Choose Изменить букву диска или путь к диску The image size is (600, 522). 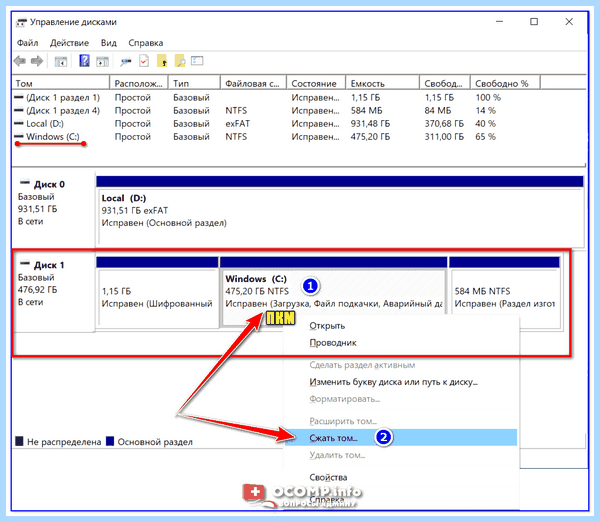click(401, 382)
